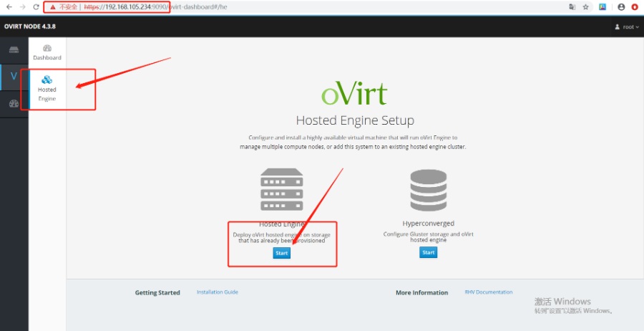
Task: Click the Hyperconverged storage disks icon
Action: point(429,190)
